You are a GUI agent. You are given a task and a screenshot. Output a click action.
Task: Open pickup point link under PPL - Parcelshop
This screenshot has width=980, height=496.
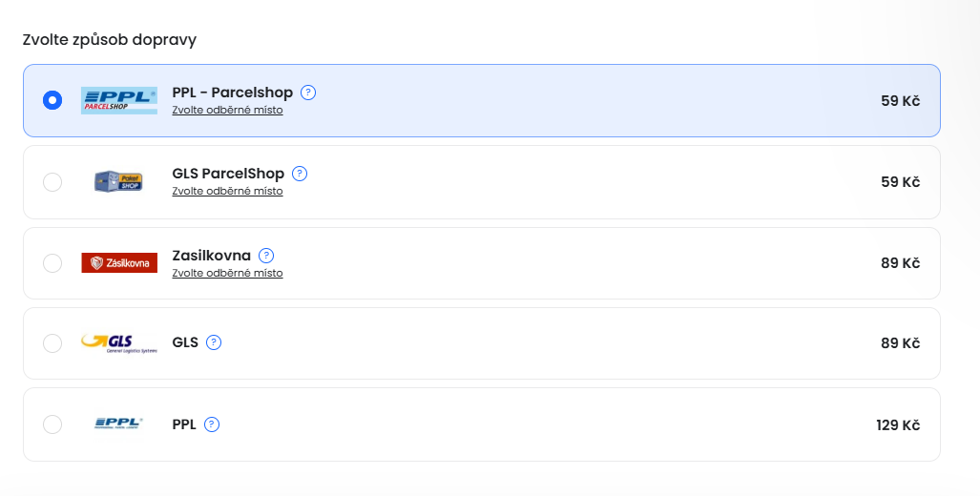click(x=227, y=110)
